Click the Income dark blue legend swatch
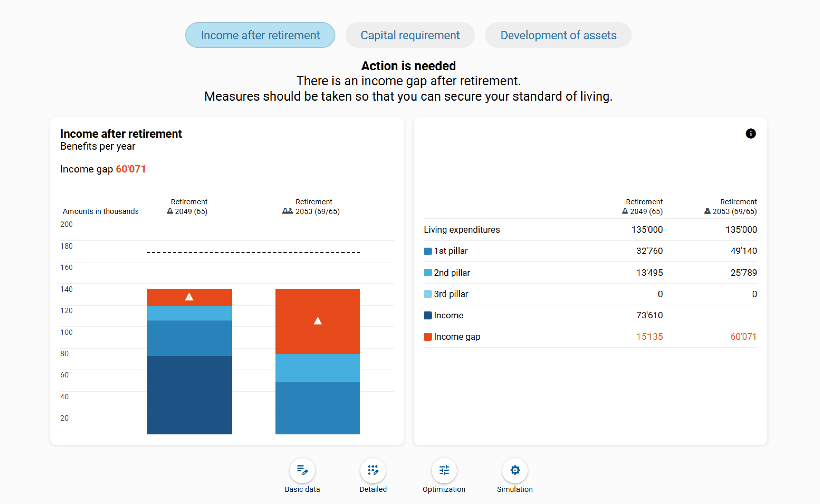Viewport: 820px width, 504px height. pos(427,315)
